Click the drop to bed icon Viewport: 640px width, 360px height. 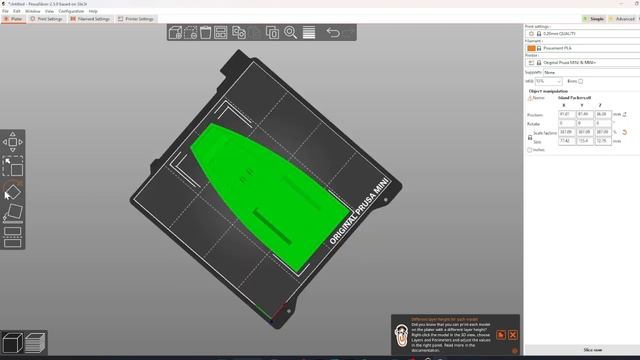(624, 114)
